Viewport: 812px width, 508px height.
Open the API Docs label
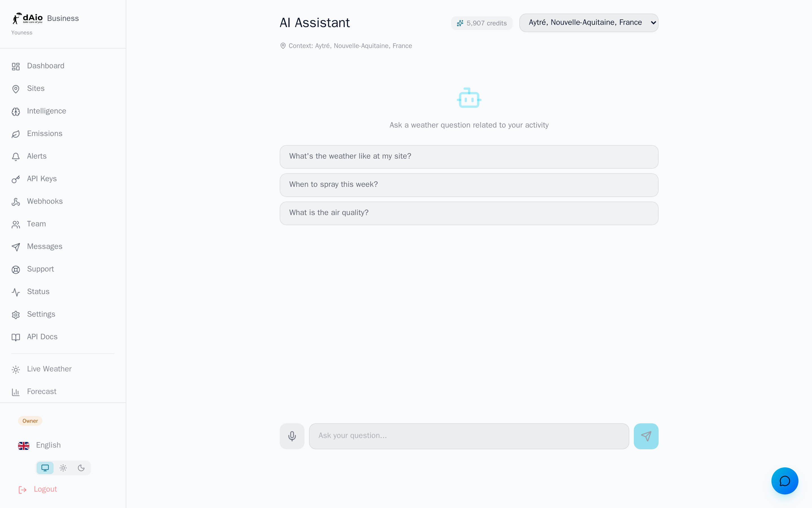point(42,337)
